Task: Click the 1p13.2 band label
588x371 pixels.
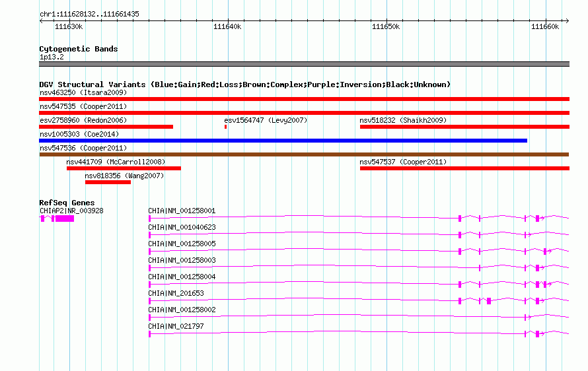Action: 52,57
